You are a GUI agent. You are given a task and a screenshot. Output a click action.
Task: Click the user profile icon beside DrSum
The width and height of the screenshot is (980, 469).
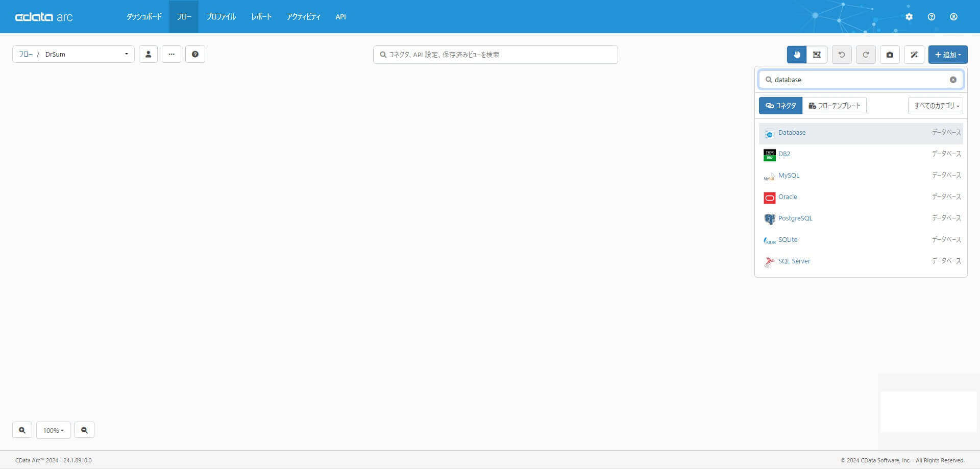pyautogui.click(x=148, y=54)
